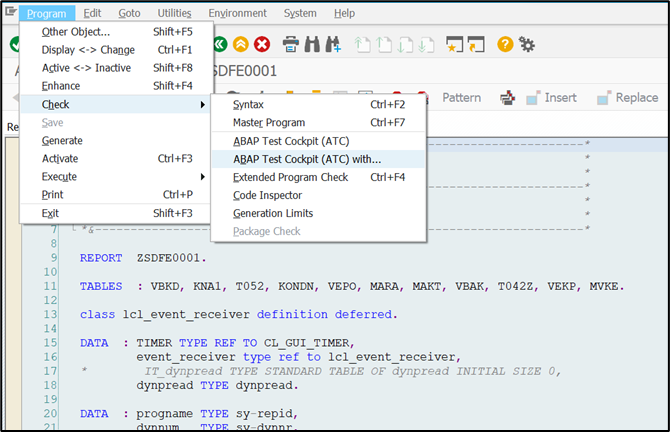Click the Replace button
The width and height of the screenshot is (670, 432).
click(x=628, y=98)
